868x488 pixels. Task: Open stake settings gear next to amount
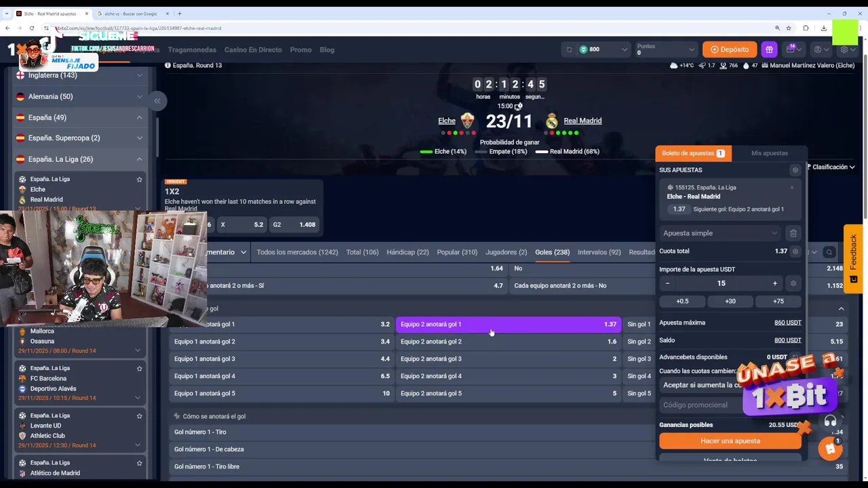[x=793, y=283]
